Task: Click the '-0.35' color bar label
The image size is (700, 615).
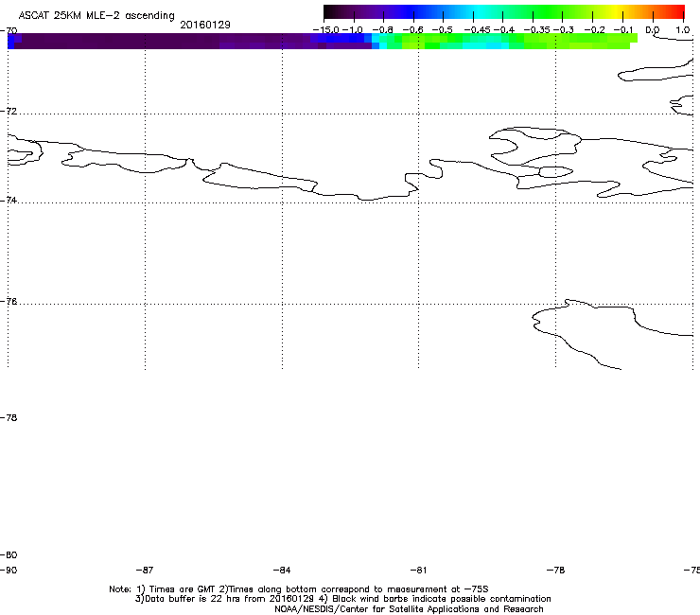Action: coord(537,30)
